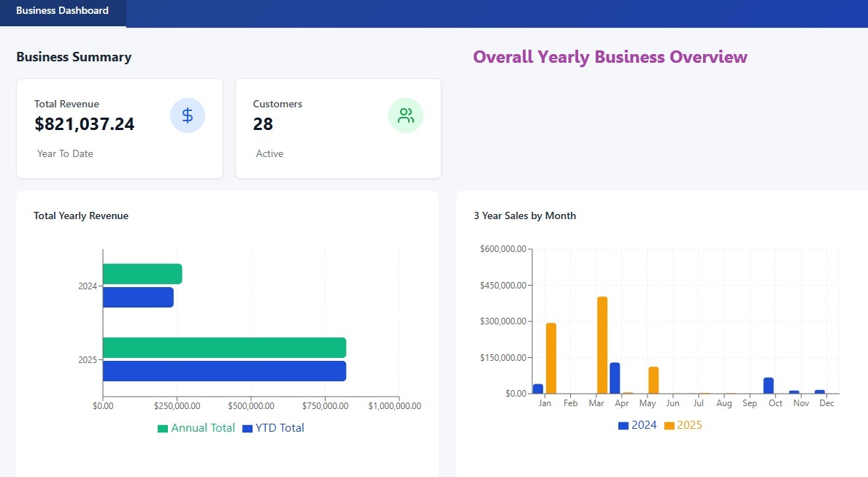This screenshot has width=868, height=477.
Task: Click the 2025 Annual Total green bar
Action: 225,348
